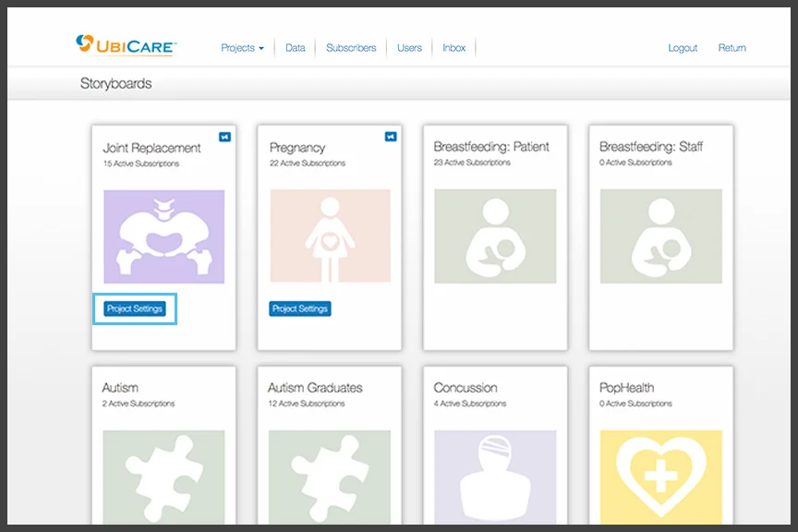Click the Concussion card title
798x532 pixels.
click(x=465, y=388)
